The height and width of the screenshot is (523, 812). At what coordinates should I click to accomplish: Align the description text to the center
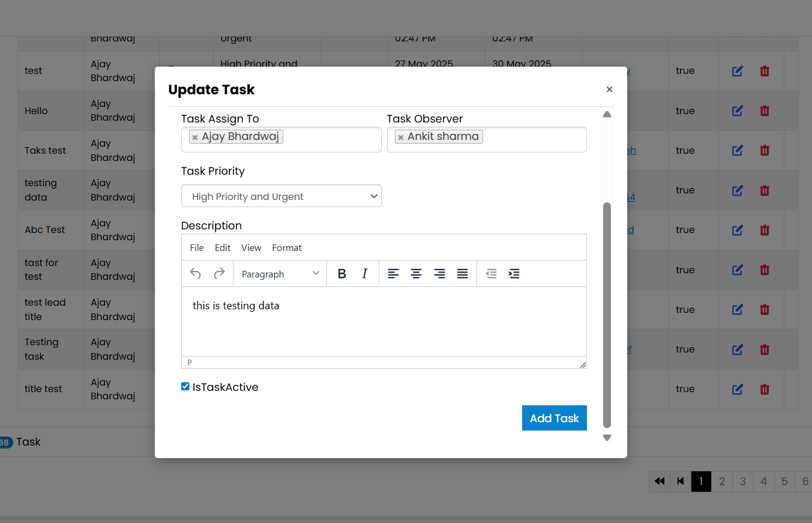pyautogui.click(x=416, y=273)
